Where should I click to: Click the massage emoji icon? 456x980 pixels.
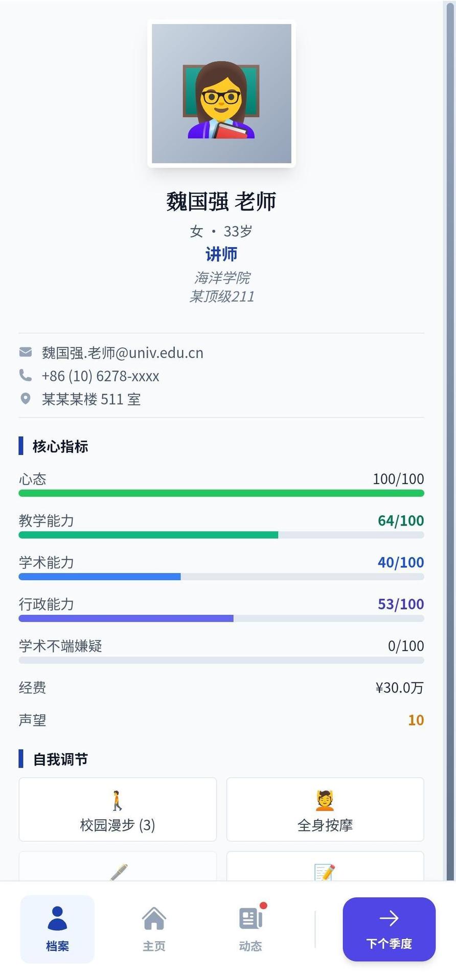[325, 800]
